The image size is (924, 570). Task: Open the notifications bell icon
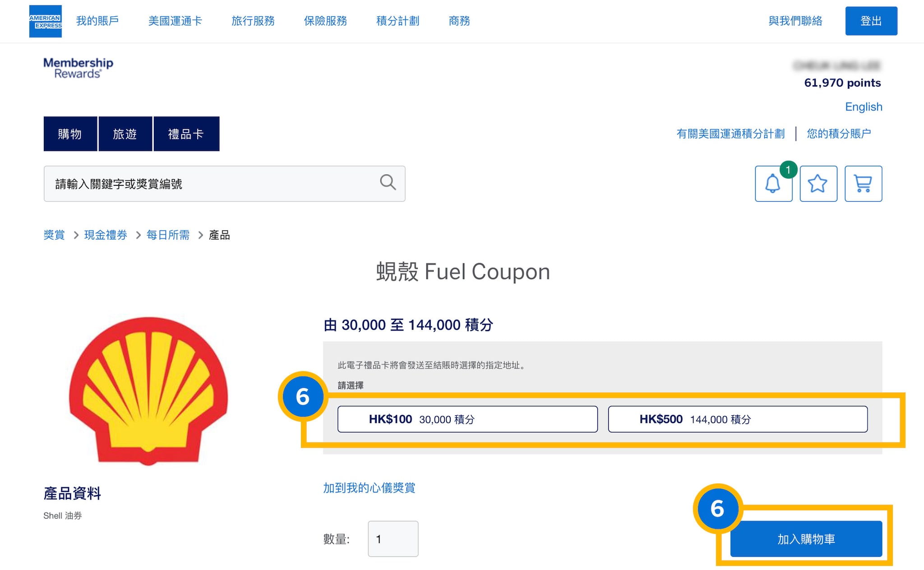point(773,184)
